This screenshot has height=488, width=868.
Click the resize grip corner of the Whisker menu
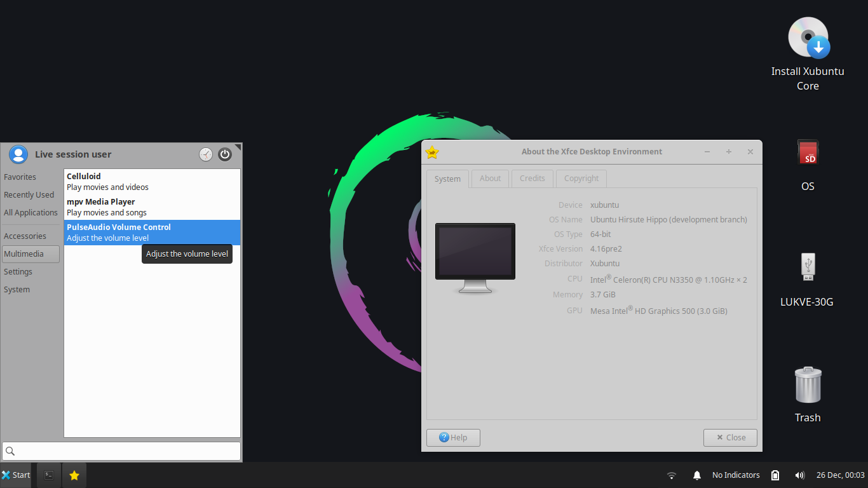[238, 147]
